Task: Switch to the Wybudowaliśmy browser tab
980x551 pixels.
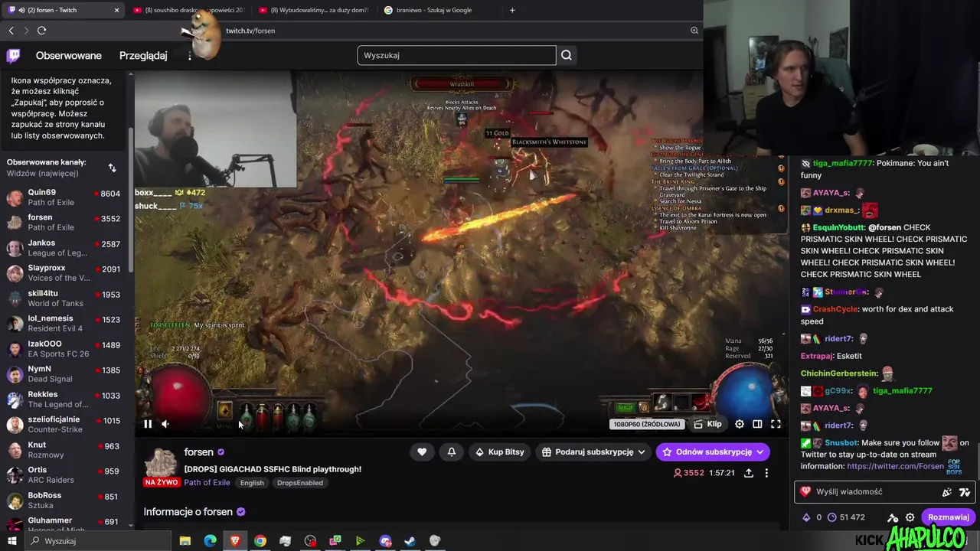Action: 313,10
